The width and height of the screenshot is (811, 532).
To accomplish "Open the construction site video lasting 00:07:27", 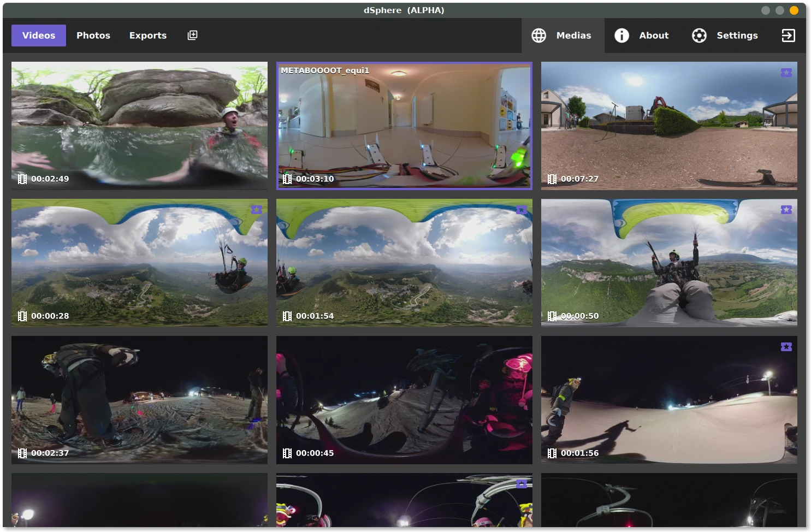I will pos(669,126).
